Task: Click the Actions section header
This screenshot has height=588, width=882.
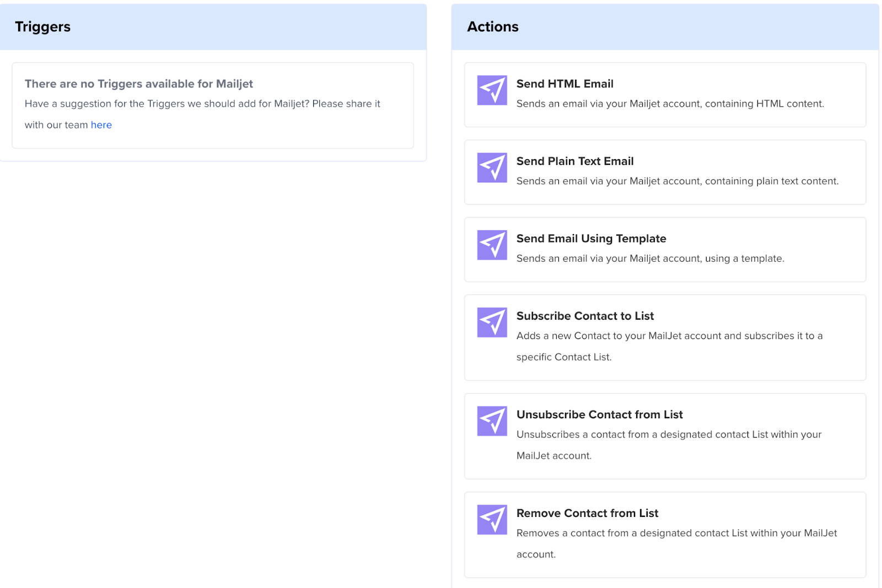Action: (492, 27)
